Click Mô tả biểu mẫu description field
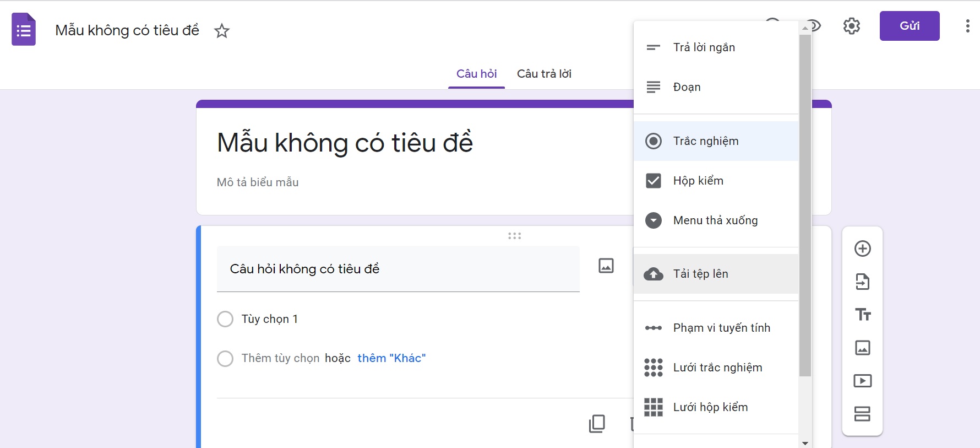Screen dimensions: 980x448 tap(258, 182)
